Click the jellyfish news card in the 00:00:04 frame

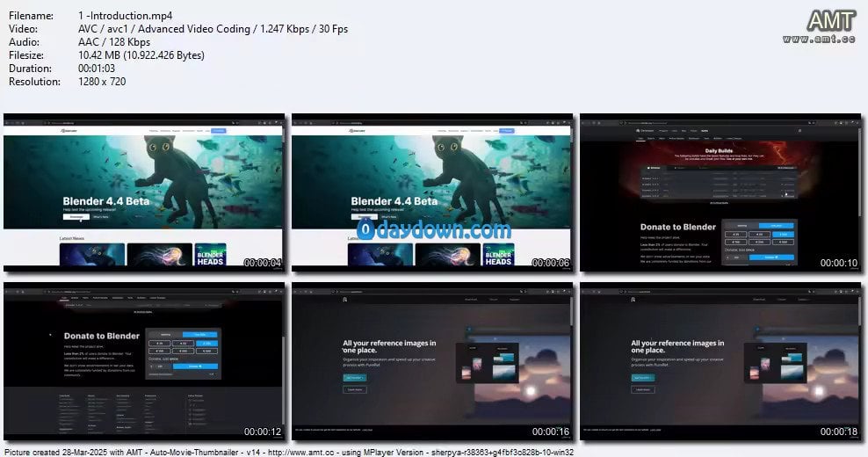(159, 255)
